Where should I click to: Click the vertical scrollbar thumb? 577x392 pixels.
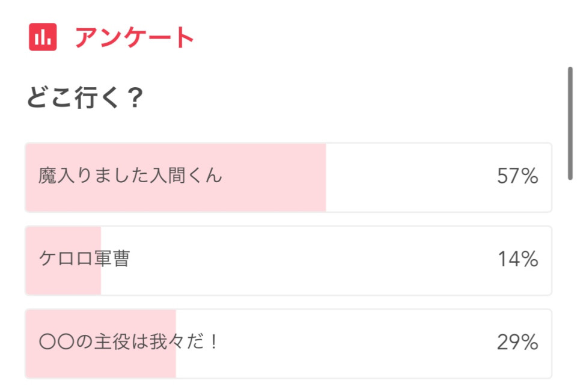pos(570,123)
